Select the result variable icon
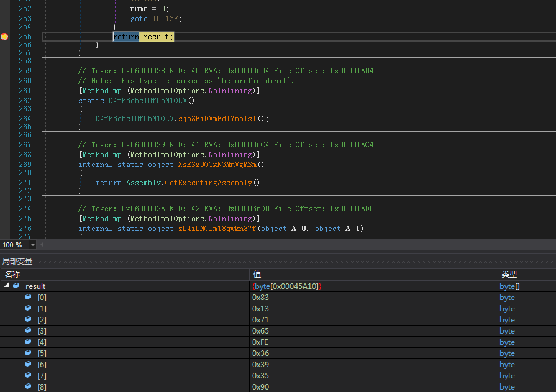 click(16, 286)
